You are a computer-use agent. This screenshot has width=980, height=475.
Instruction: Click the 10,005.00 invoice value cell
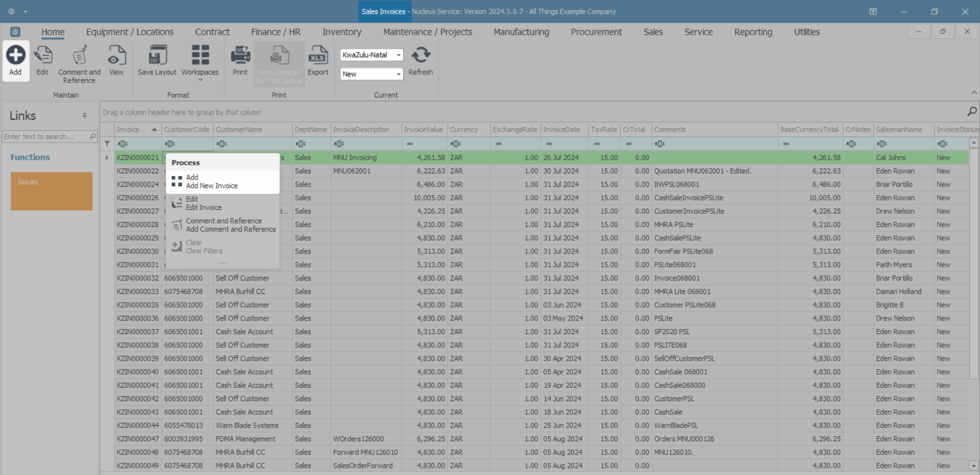pyautogui.click(x=424, y=197)
